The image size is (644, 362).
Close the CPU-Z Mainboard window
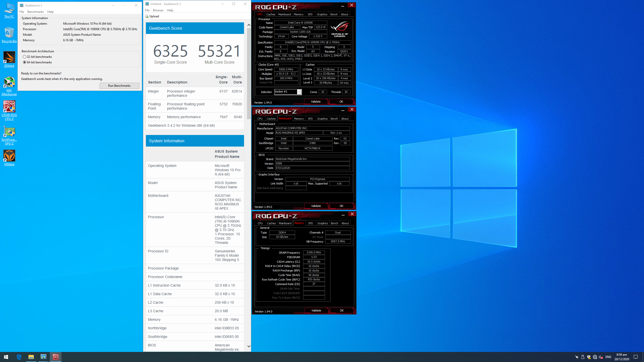(x=352, y=109)
